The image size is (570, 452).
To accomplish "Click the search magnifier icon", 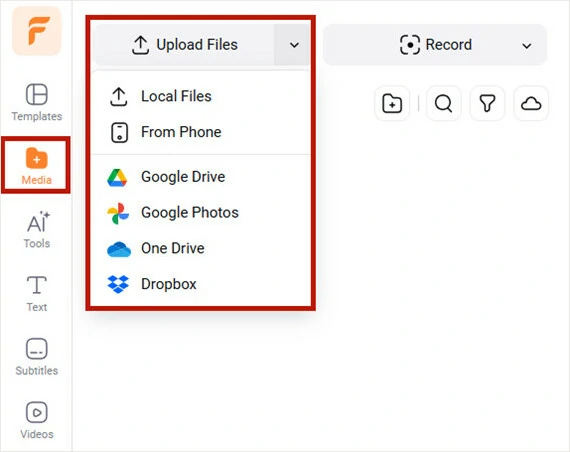I will point(443,103).
